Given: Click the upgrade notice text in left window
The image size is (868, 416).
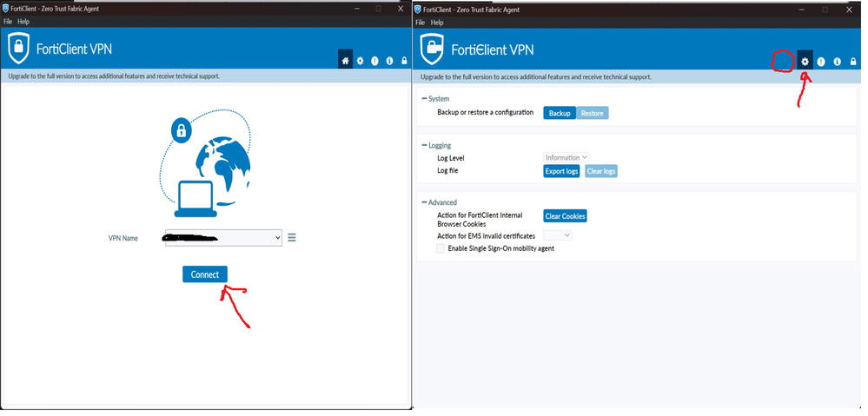Looking at the screenshot, I should coord(114,76).
